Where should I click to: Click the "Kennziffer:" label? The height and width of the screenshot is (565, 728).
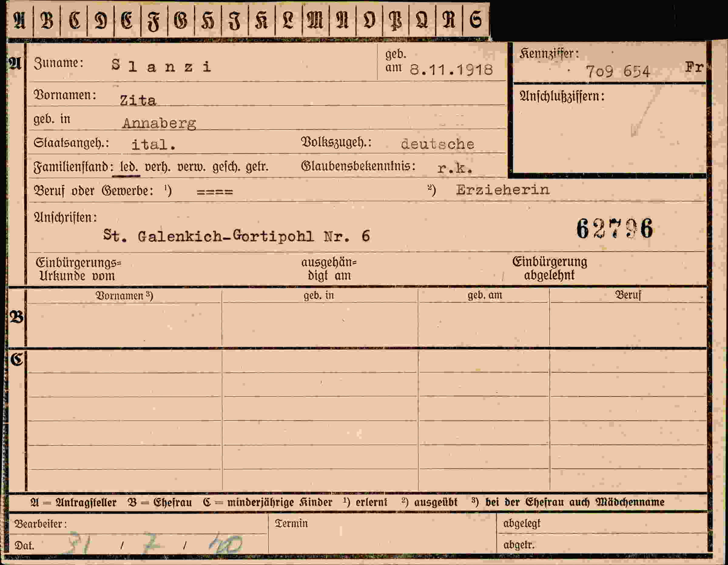click(549, 54)
